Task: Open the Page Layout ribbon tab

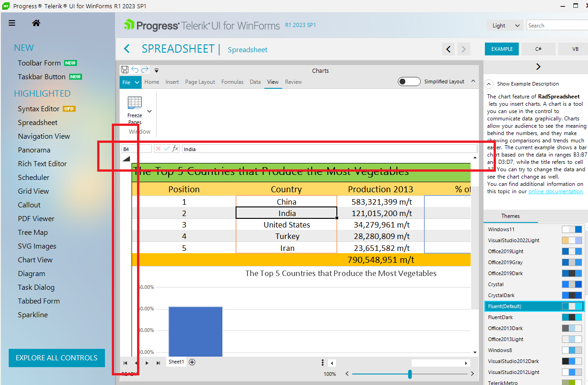Action: pyautogui.click(x=200, y=82)
